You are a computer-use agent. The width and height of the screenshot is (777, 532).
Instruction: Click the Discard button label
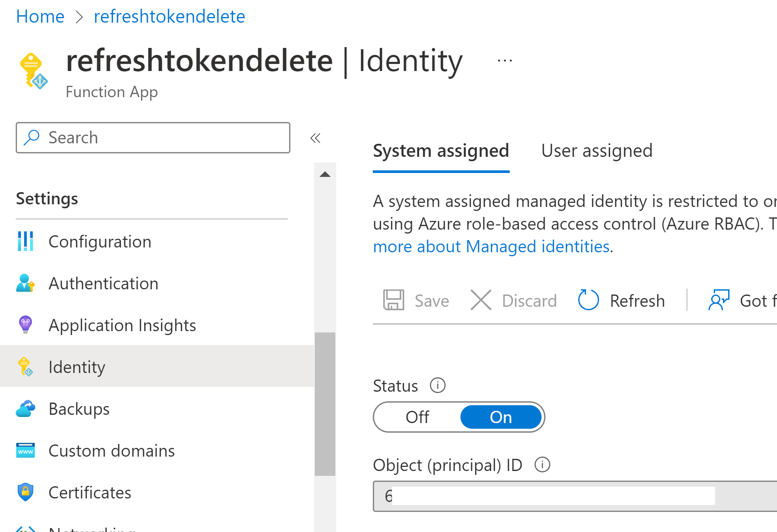[x=529, y=301]
